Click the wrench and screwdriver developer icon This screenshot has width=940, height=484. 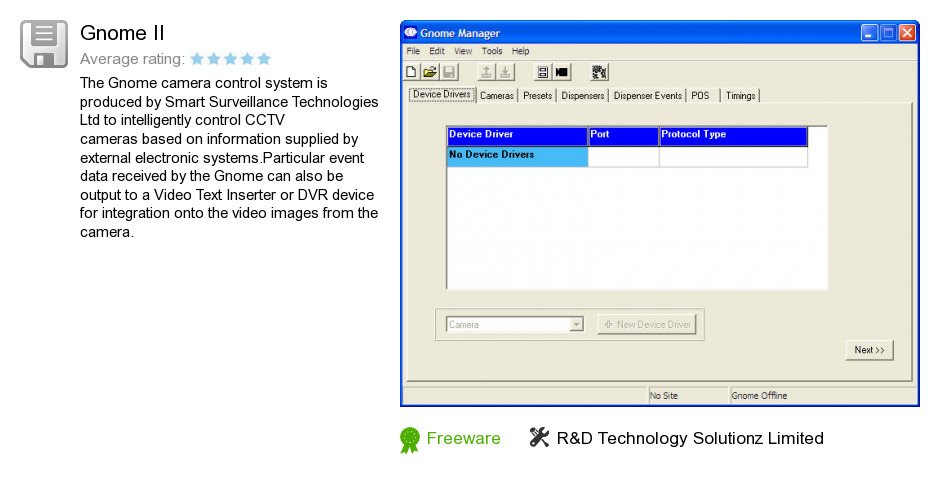(x=539, y=437)
